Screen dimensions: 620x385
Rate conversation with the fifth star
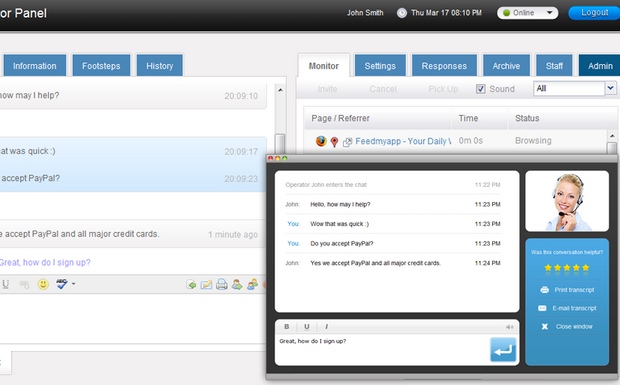586,268
